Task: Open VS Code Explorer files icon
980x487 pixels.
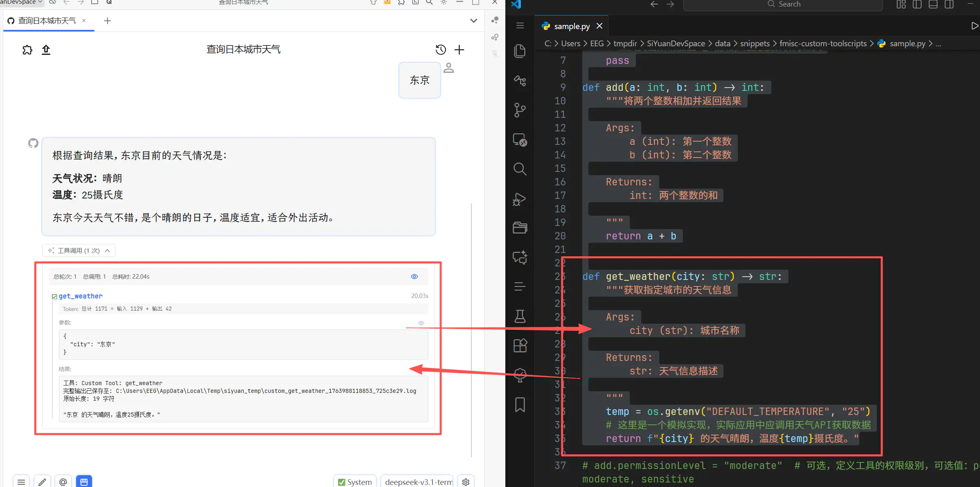Action: tap(520, 51)
